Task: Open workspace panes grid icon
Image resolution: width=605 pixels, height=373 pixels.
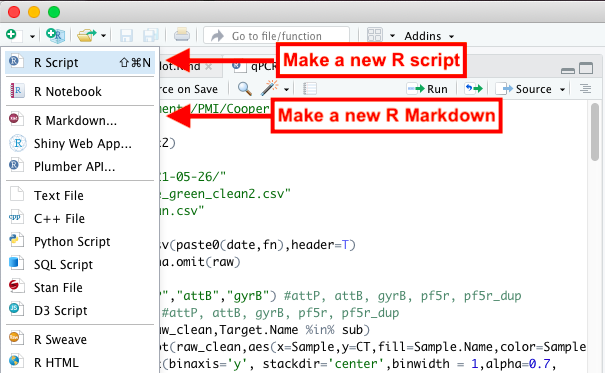Action: click(374, 35)
